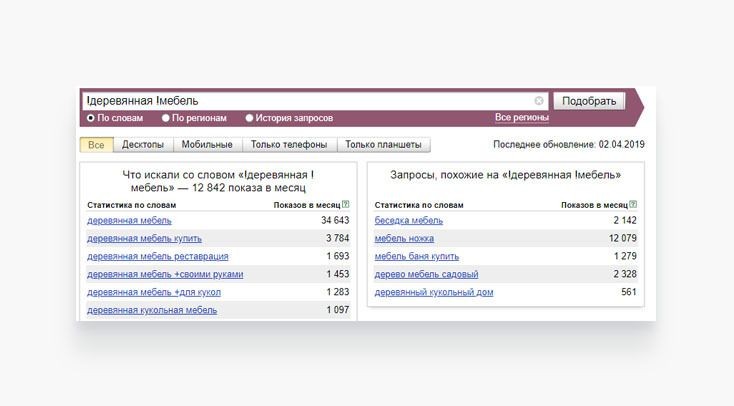Clear the search field with the X icon

tap(539, 101)
